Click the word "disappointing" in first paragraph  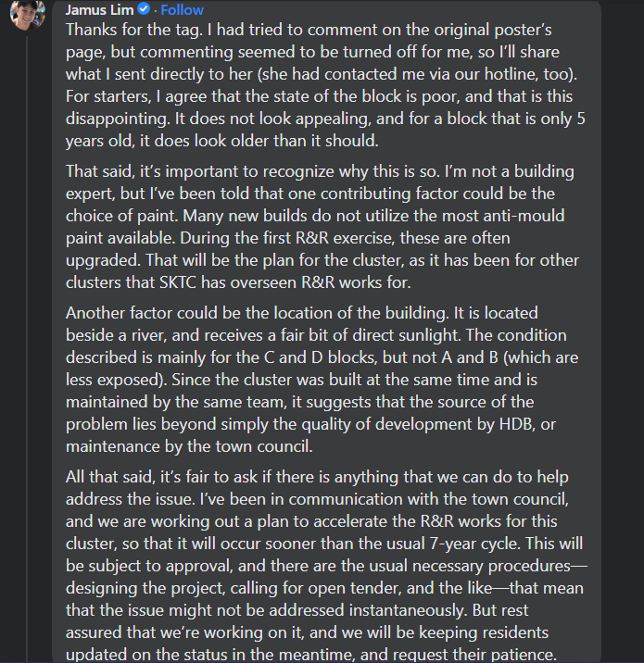[118, 119]
